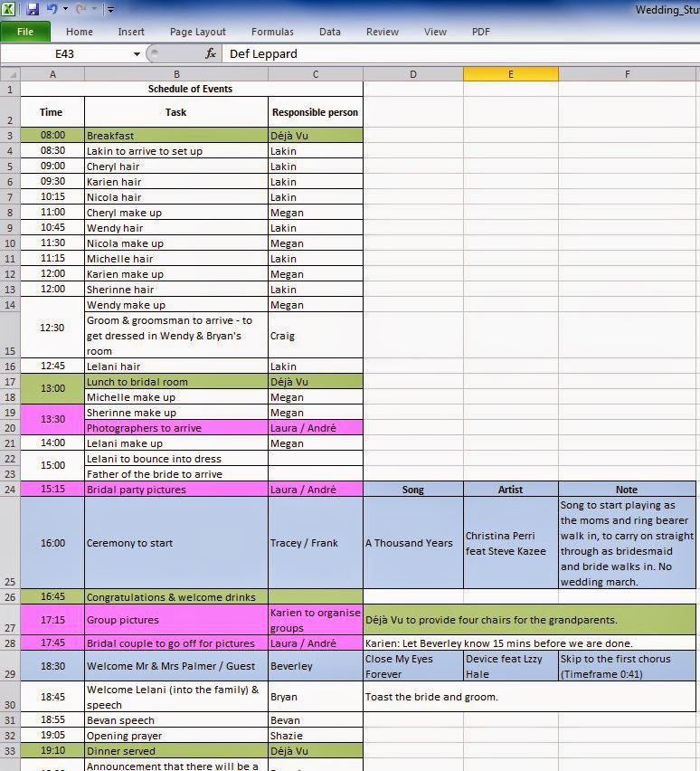
Task: Click the Note header cell
Action: (628, 490)
